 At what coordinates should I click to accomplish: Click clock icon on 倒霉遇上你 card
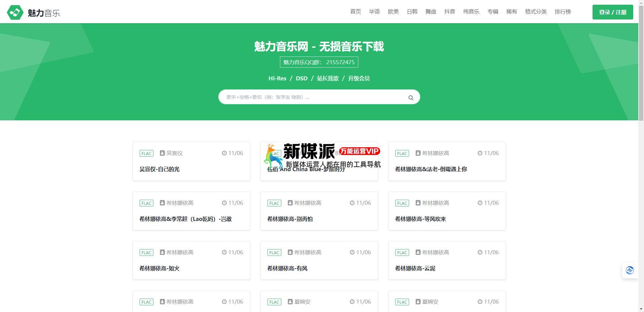point(480,153)
